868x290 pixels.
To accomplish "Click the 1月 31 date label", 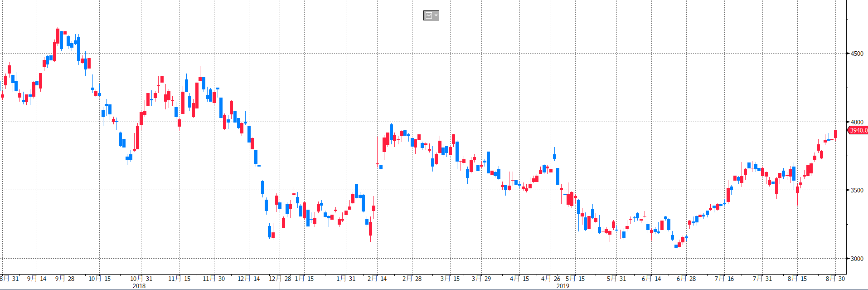I will tap(346, 279).
